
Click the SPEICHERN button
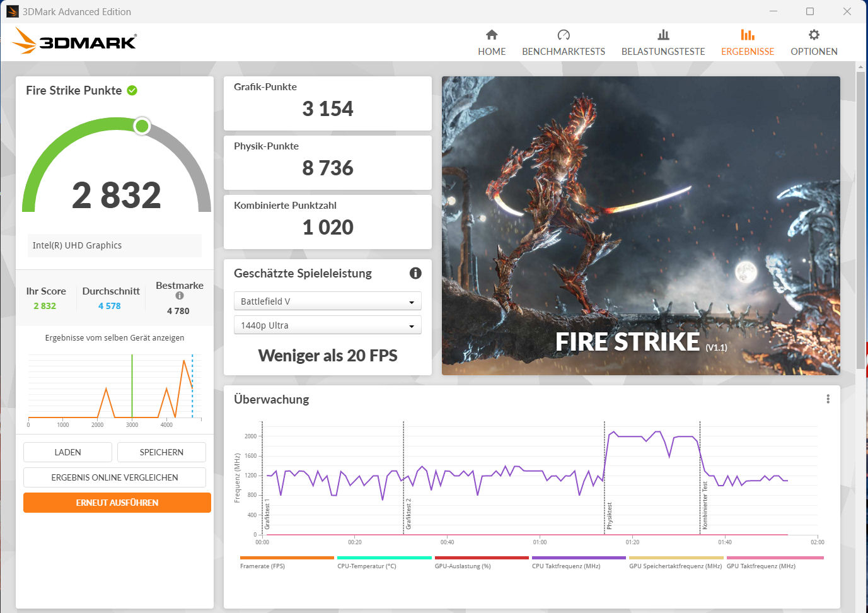point(161,452)
